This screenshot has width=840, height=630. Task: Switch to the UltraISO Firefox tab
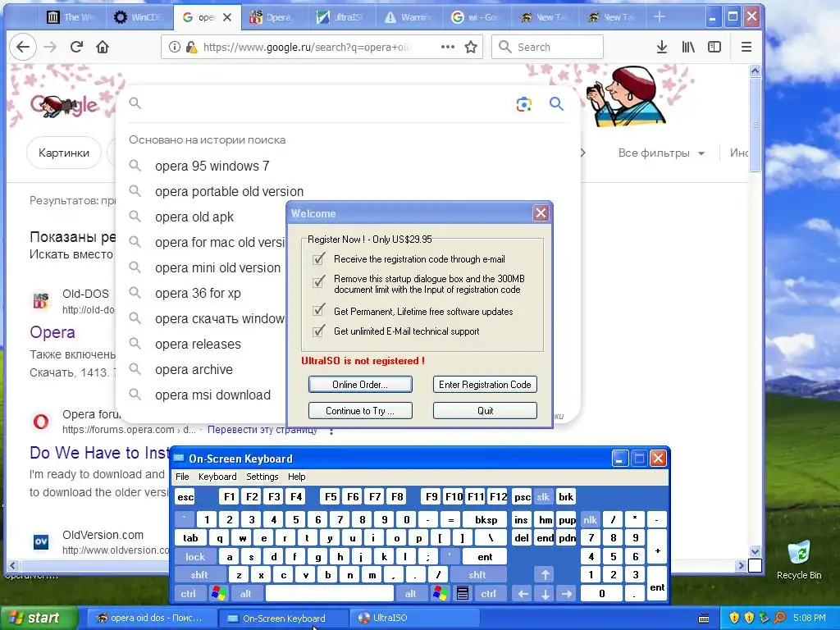(x=340, y=17)
